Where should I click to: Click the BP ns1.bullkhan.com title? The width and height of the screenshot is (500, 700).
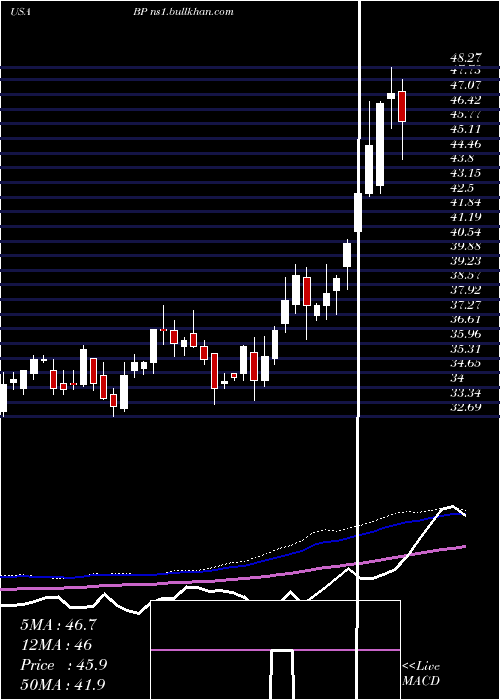pos(183,12)
